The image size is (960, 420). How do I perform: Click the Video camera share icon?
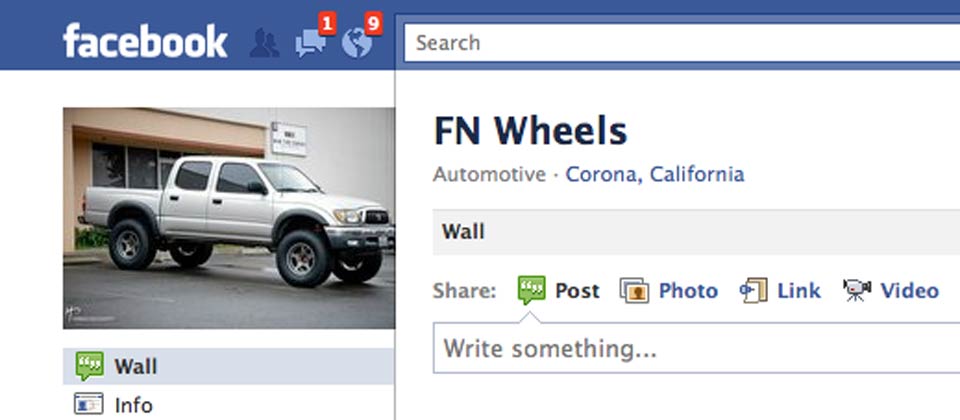pos(857,291)
